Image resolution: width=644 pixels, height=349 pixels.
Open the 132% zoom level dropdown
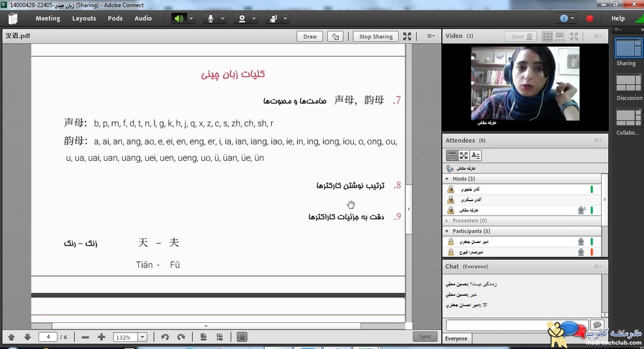[143, 337]
